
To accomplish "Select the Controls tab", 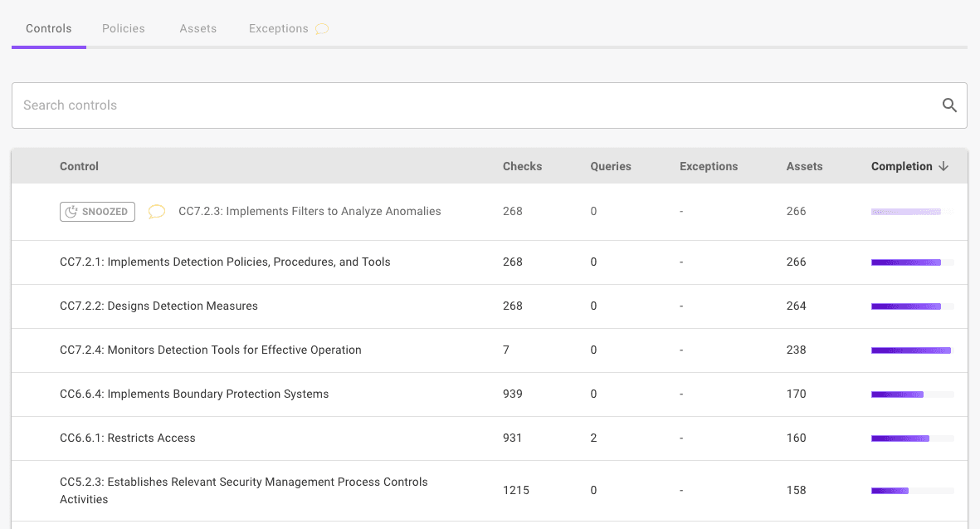I will 48,27.
